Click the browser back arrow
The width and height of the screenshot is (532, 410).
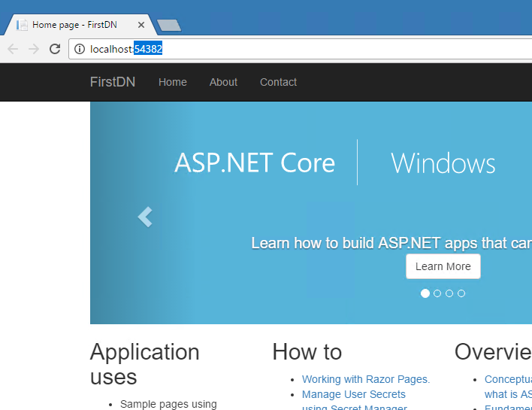13,49
